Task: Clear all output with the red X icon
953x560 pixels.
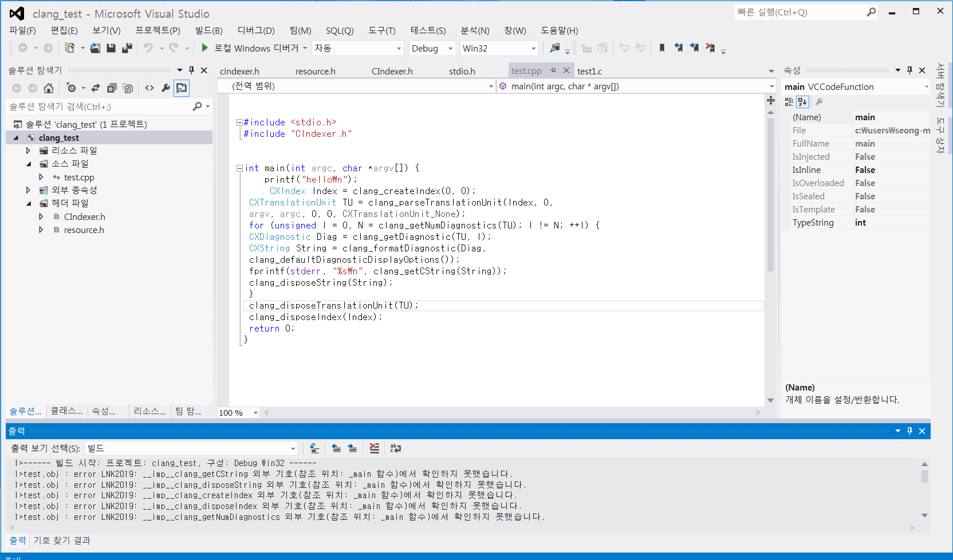Action: pos(374,448)
